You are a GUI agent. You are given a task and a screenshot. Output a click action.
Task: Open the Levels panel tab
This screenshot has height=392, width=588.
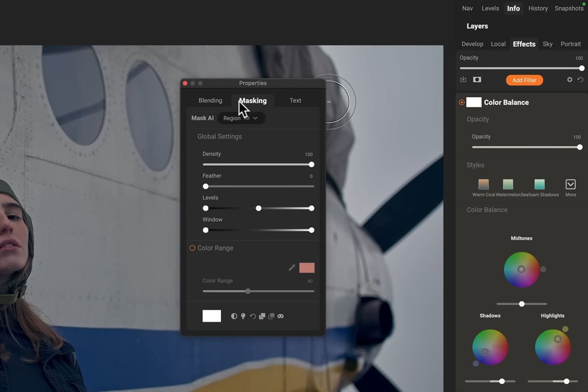490,8
